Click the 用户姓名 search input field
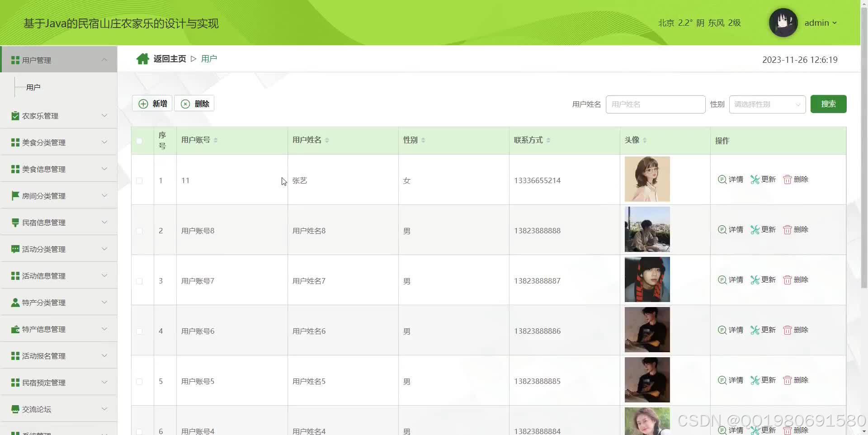The width and height of the screenshot is (868, 435). [656, 104]
